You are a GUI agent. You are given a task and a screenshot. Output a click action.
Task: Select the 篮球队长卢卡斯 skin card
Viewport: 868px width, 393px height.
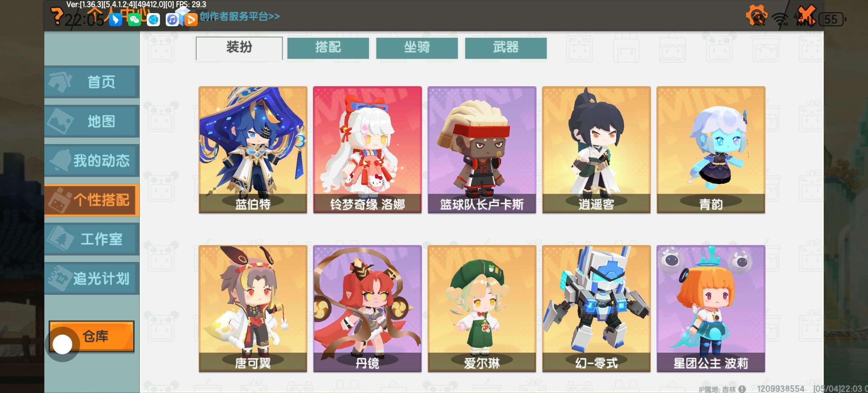click(x=482, y=150)
